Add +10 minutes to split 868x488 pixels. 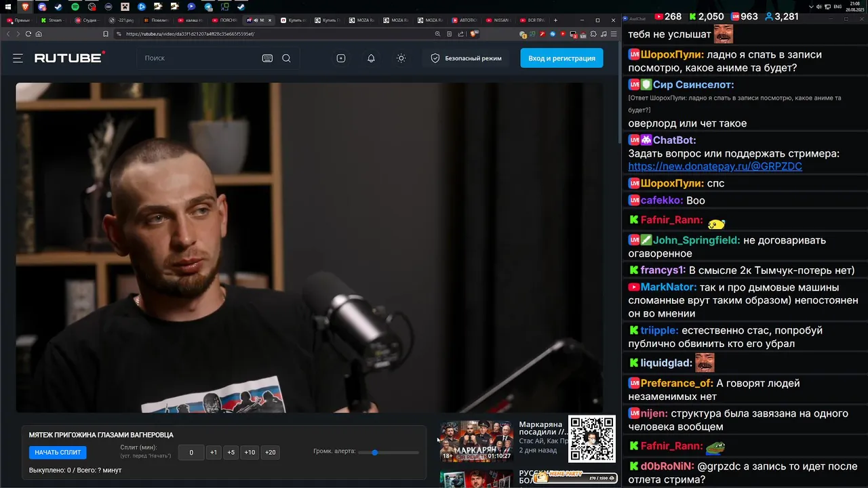250,452
